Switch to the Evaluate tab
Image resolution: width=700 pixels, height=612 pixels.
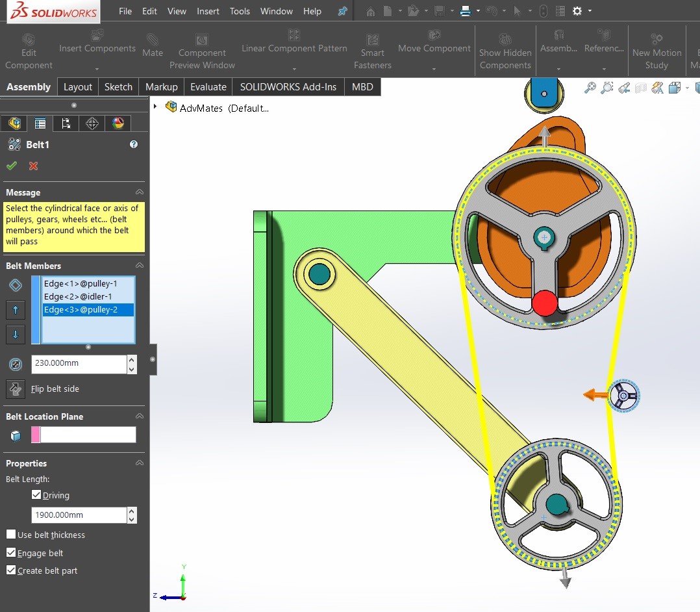(208, 86)
